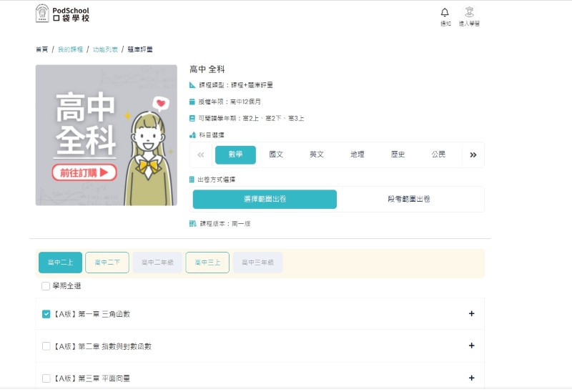The height and width of the screenshot is (392, 572).
Task: Click the PodSchool 口袋學校 logo
Action: tap(63, 13)
